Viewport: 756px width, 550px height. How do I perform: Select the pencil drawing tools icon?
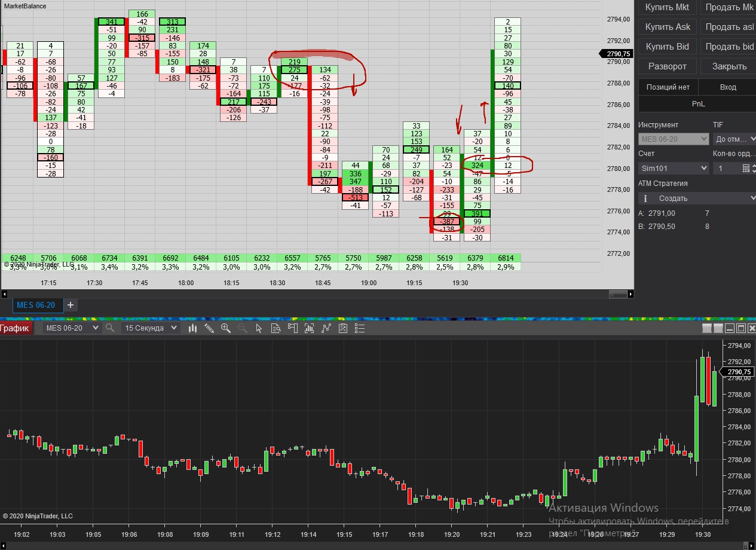pyautogui.click(x=209, y=328)
